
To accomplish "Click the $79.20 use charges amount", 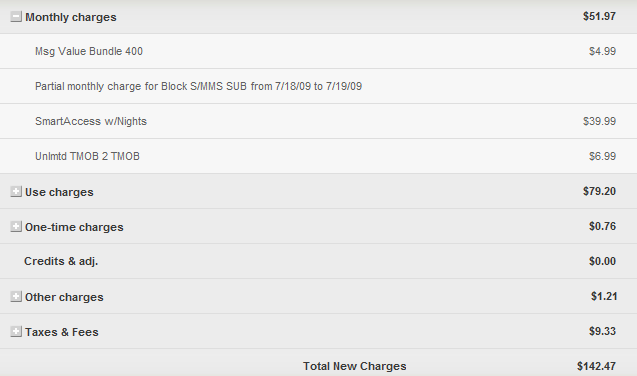I will point(599,191).
